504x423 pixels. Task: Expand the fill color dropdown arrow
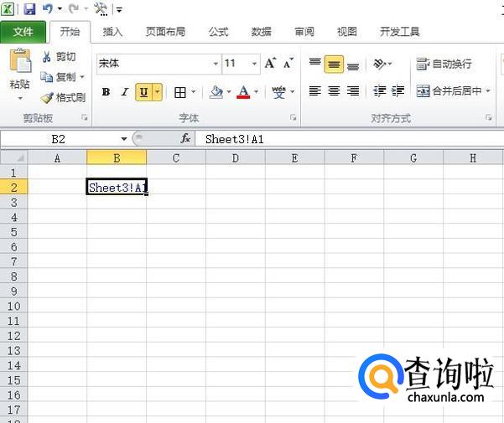(229, 92)
